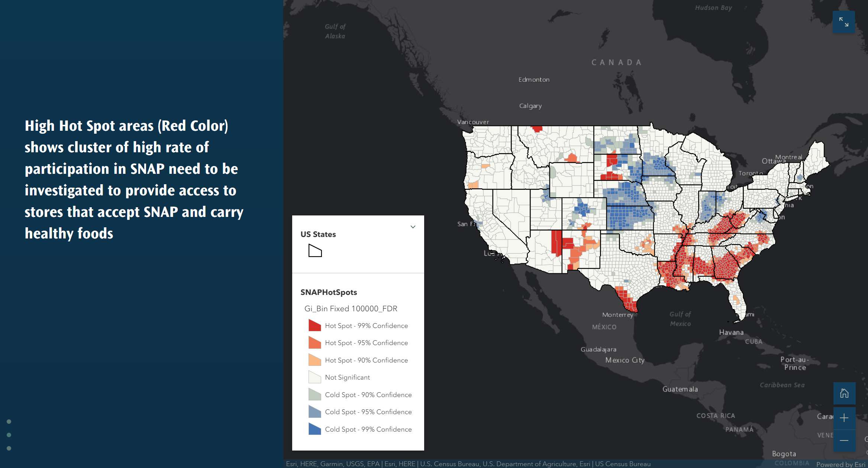The height and width of the screenshot is (468, 868).
Task: Click the Cold Spot 99% Confidence legend symbol
Action: [x=314, y=429]
